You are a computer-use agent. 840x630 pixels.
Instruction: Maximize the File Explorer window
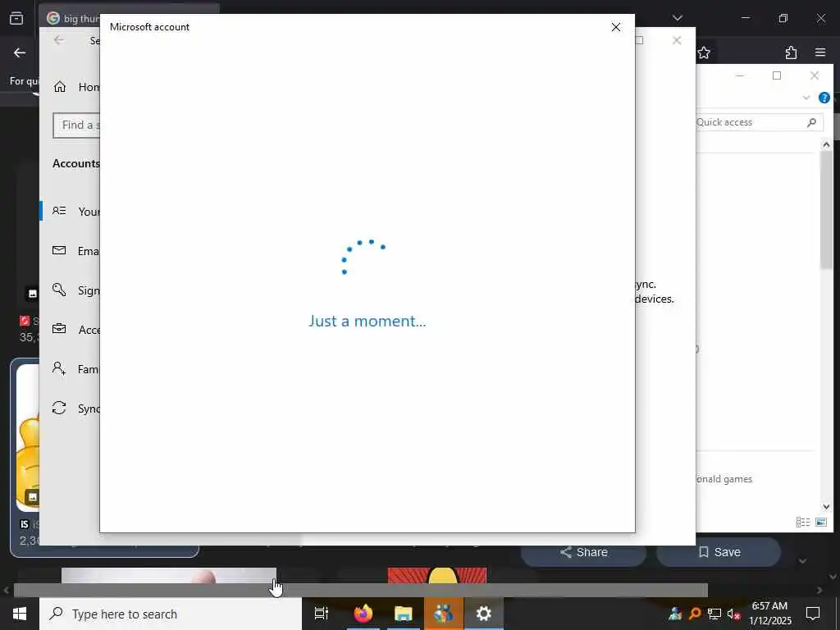point(777,75)
